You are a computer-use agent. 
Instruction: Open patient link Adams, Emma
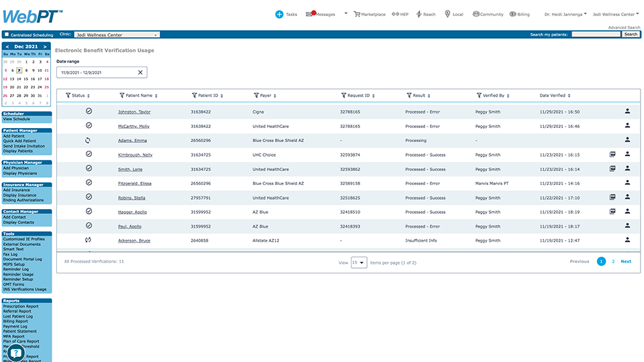point(132,140)
